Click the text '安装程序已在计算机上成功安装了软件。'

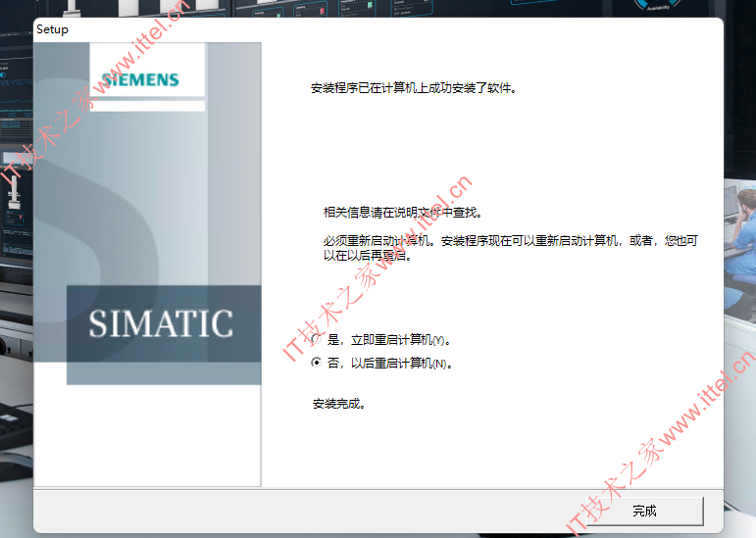pyautogui.click(x=414, y=88)
